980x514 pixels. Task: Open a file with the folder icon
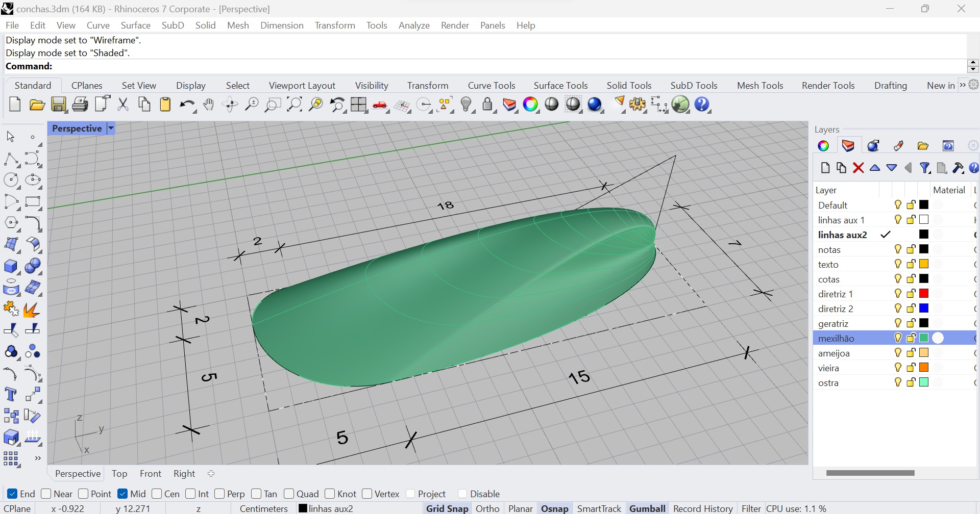pyautogui.click(x=37, y=105)
